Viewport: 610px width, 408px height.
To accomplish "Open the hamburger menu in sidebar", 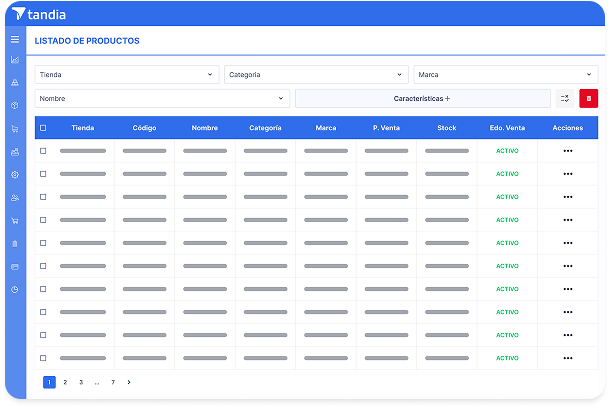I will (x=15, y=39).
